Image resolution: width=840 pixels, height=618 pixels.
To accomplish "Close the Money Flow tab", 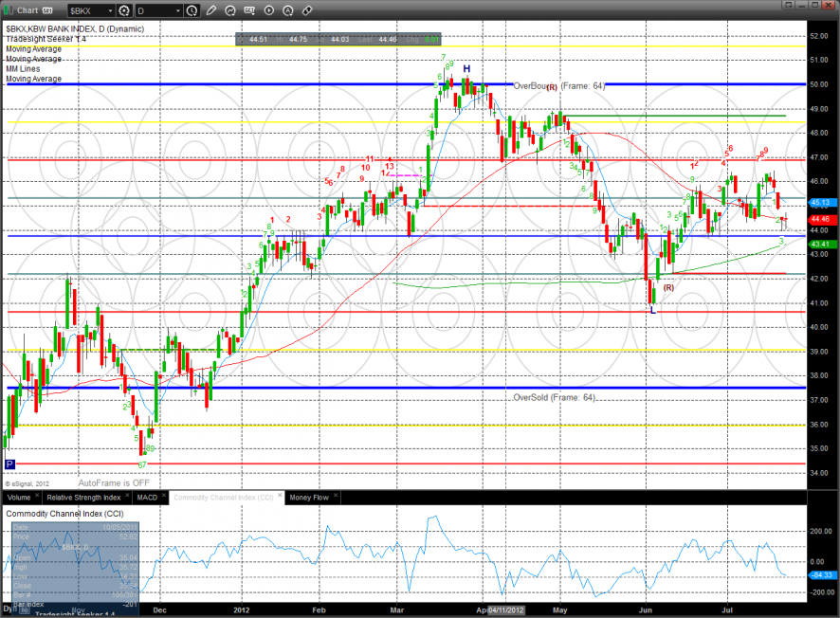I will tap(336, 496).
